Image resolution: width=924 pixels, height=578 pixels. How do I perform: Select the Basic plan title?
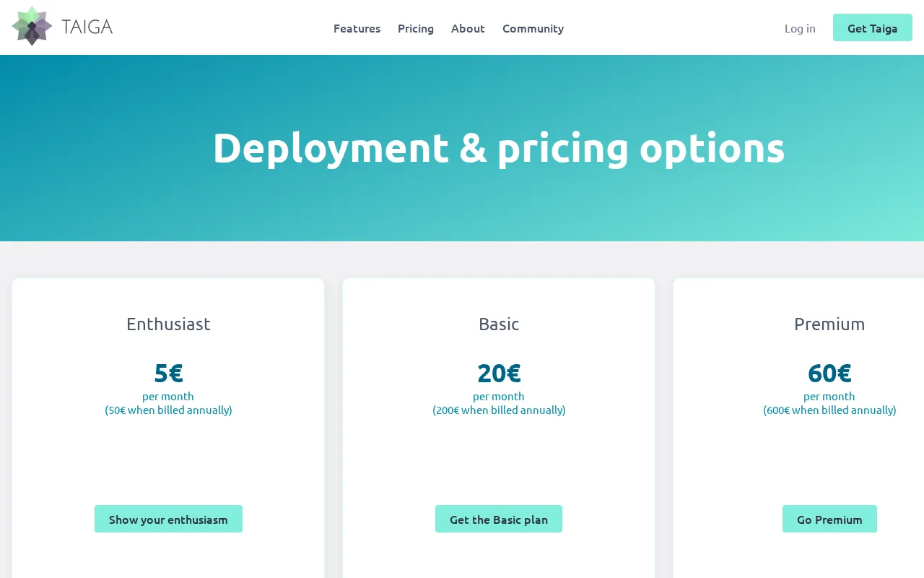(499, 324)
